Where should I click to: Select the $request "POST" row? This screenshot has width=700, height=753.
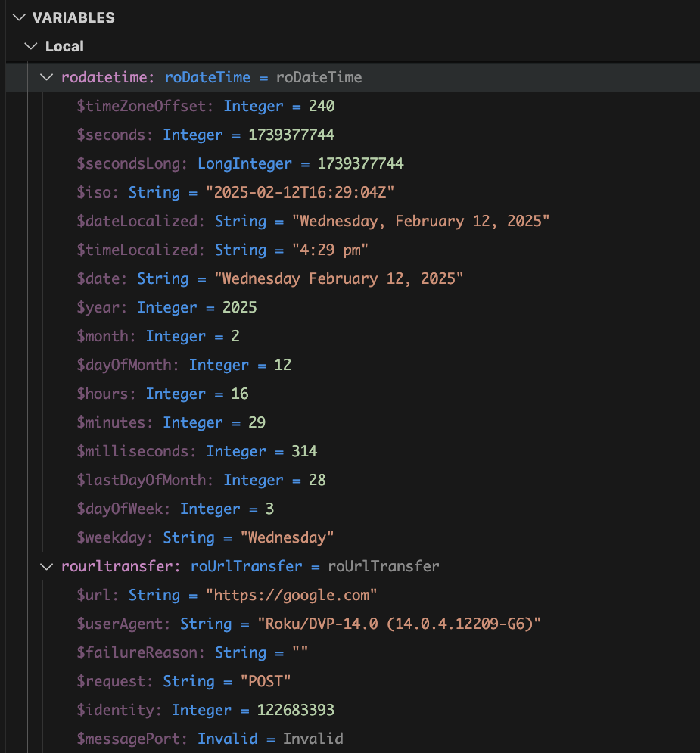(x=353, y=682)
